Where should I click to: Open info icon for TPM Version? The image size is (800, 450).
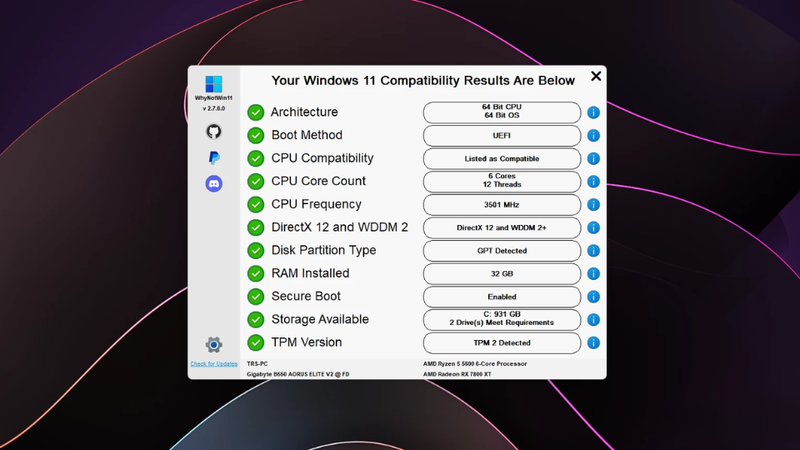coord(593,343)
